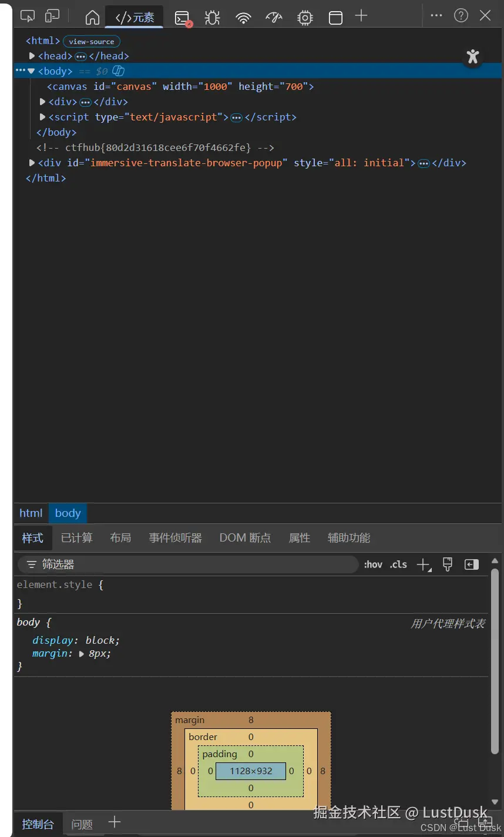Expand the head element node
This screenshot has width=504, height=837.
32,56
